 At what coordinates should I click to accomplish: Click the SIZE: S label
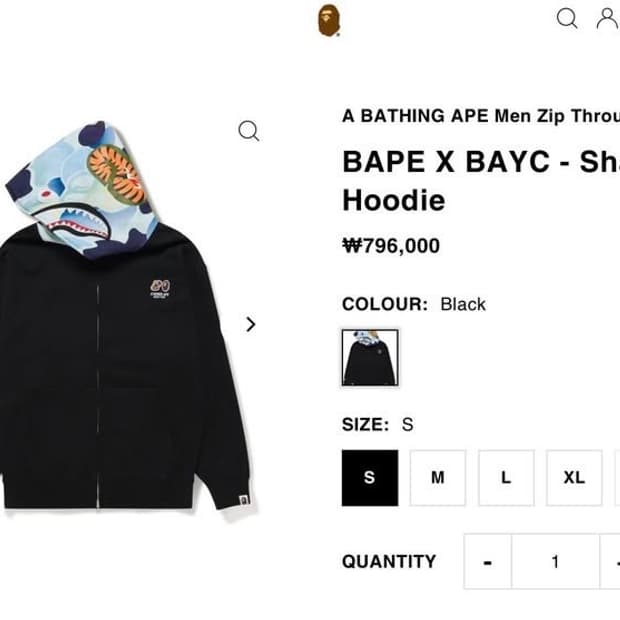378,424
